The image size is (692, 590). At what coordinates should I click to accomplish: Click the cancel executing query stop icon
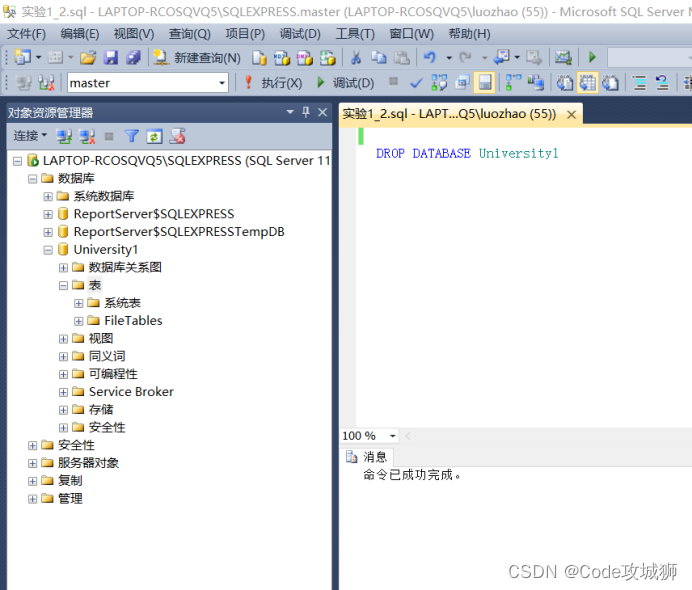pyautogui.click(x=393, y=82)
